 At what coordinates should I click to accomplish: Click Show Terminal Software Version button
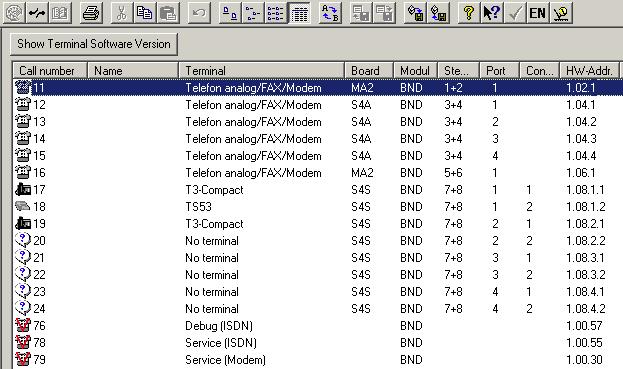94,44
